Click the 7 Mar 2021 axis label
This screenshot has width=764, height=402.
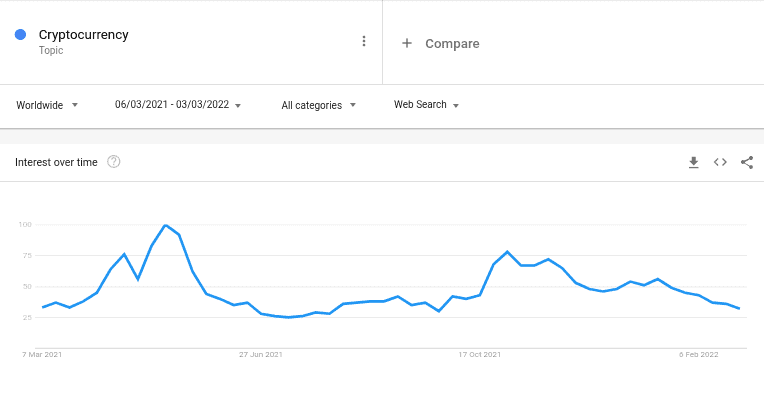[42, 355]
